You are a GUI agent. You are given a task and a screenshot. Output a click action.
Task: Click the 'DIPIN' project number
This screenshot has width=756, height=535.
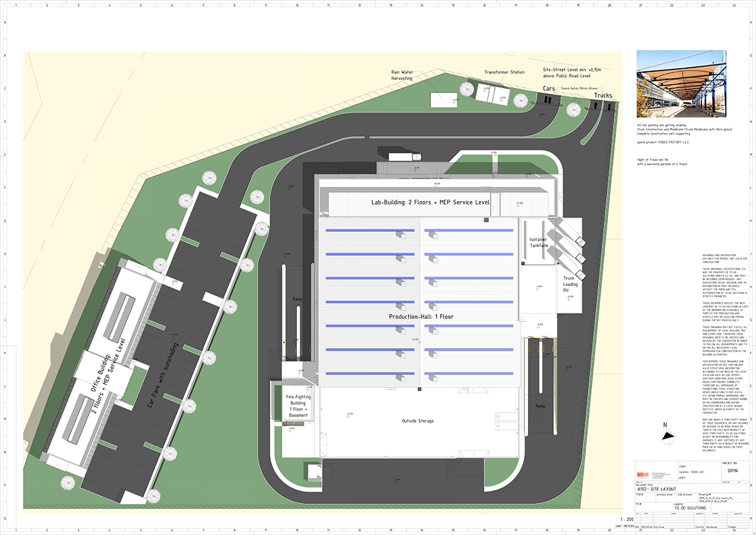(731, 470)
